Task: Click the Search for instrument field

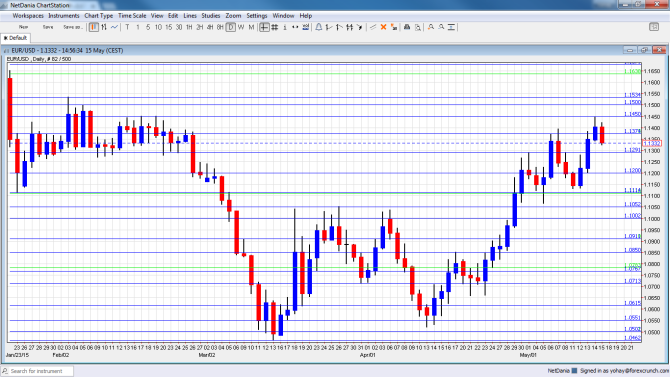Action: tap(37, 371)
